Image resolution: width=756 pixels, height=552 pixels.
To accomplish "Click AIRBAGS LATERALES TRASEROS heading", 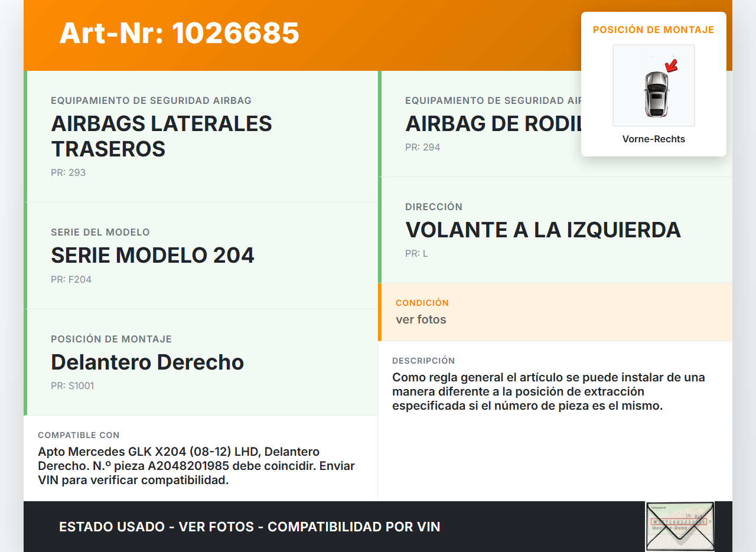I will [161, 136].
